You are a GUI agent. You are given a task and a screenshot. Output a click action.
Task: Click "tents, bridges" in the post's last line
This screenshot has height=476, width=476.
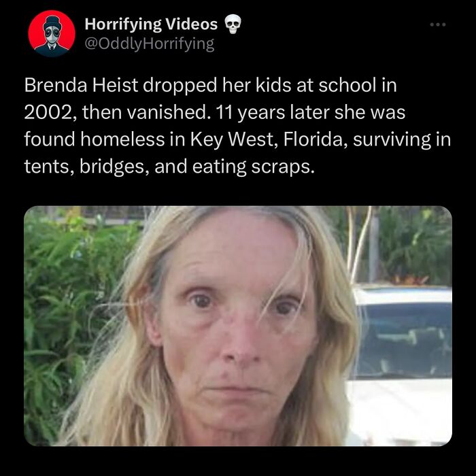86,167
